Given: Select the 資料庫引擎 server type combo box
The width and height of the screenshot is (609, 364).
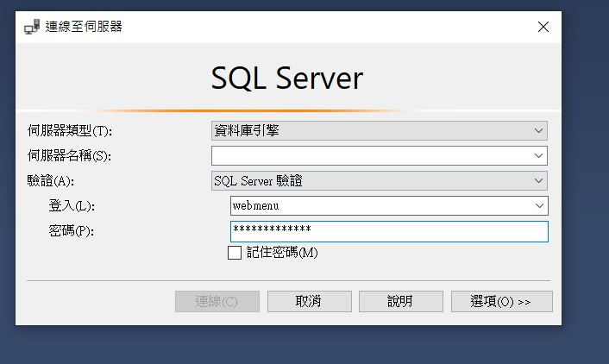Looking at the screenshot, I should pos(380,130).
